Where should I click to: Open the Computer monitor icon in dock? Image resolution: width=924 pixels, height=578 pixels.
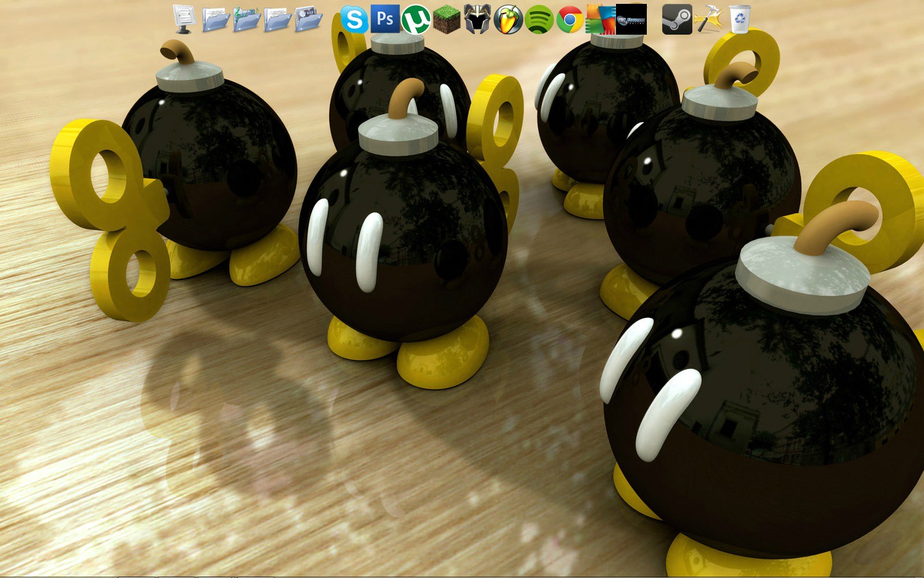coord(184,19)
